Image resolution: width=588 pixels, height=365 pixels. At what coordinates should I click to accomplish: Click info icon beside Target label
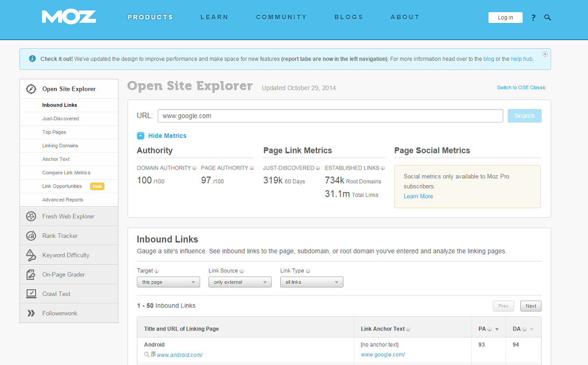point(156,271)
